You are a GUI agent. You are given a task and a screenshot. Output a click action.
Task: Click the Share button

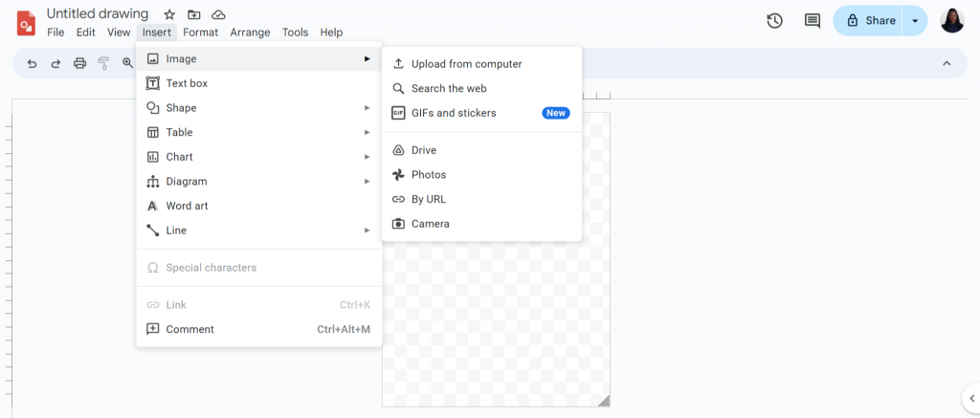click(869, 21)
